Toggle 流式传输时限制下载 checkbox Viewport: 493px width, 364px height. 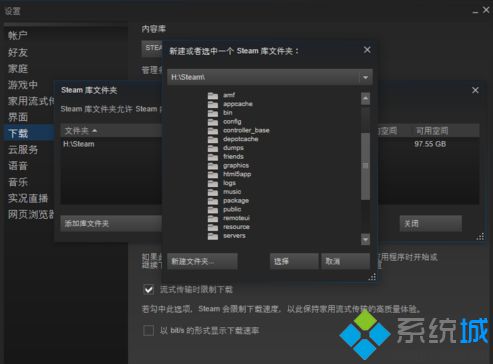[x=149, y=289]
